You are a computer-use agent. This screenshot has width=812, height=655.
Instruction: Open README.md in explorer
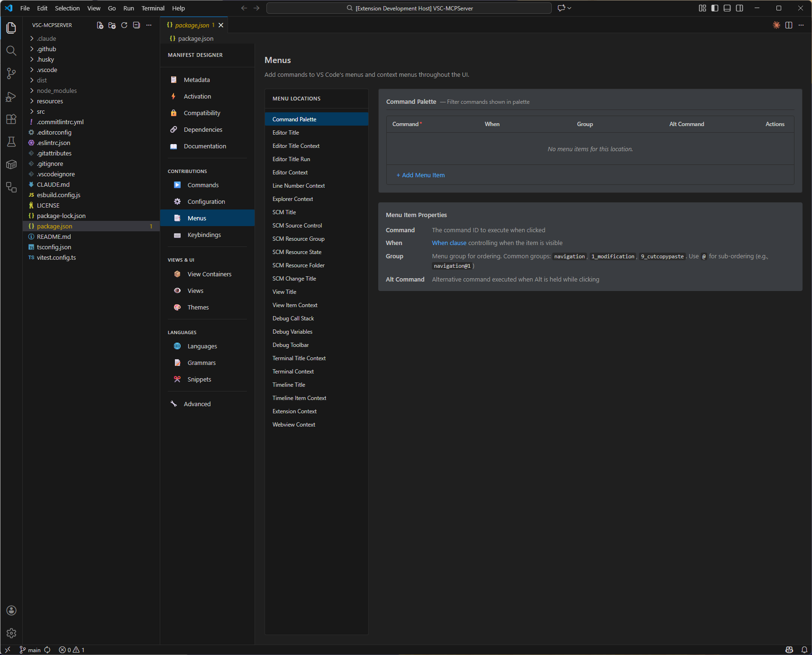(91, 237)
